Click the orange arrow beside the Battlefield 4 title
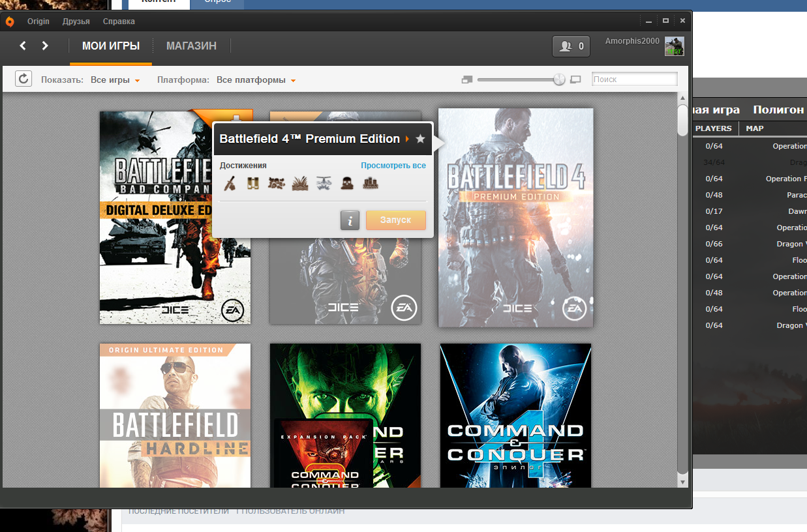Screen dimensions: 807x532 coord(407,139)
